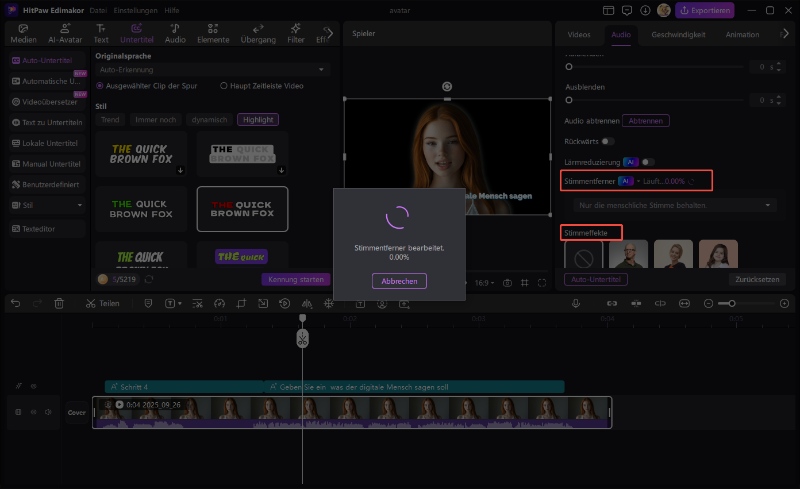Open the Filter tab

(x=295, y=34)
